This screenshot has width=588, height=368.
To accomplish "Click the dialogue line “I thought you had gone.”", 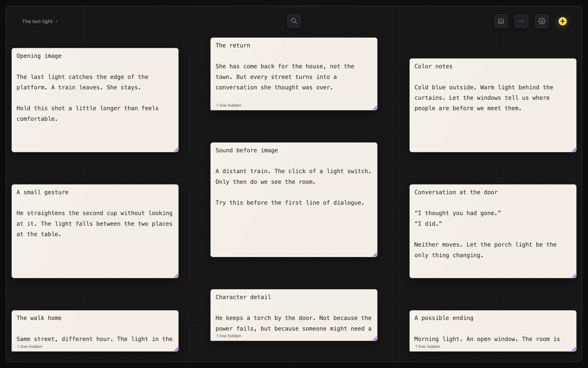I will 458,213.
